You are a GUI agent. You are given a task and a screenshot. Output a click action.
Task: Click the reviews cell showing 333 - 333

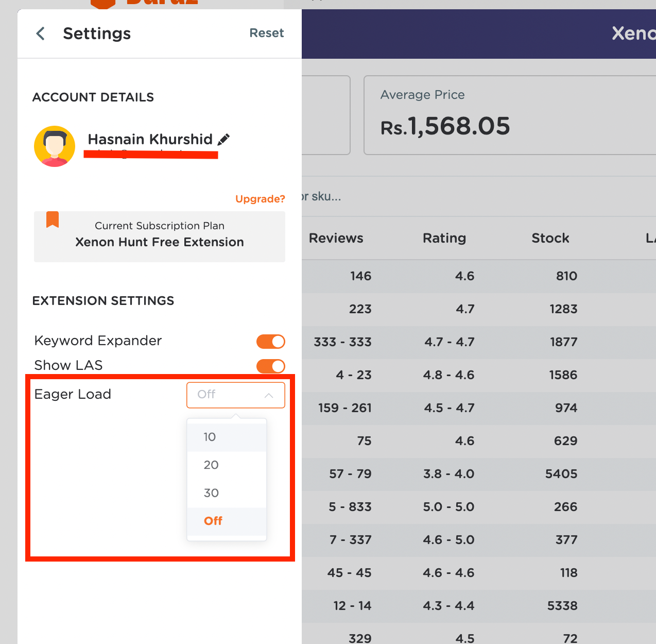point(343,342)
